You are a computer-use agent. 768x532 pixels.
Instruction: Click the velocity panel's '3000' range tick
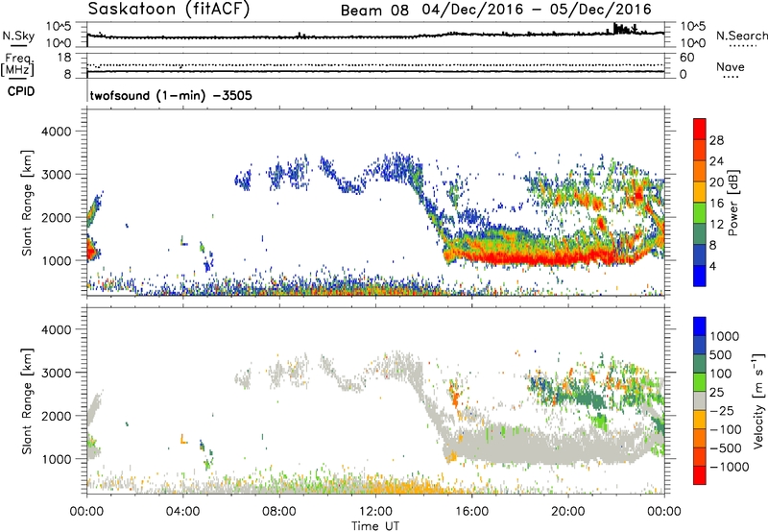coord(56,373)
